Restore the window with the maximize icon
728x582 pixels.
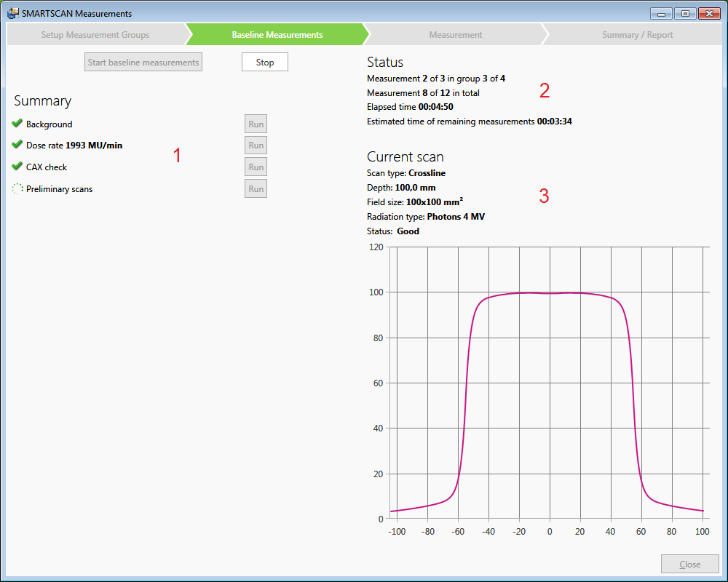[x=684, y=13]
